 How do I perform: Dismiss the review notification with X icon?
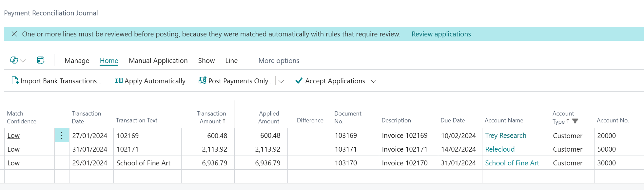click(14, 34)
